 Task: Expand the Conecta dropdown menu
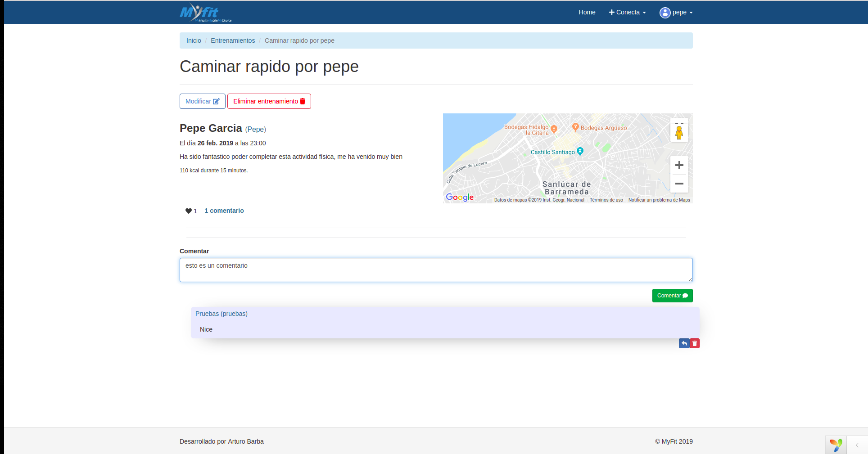628,12
